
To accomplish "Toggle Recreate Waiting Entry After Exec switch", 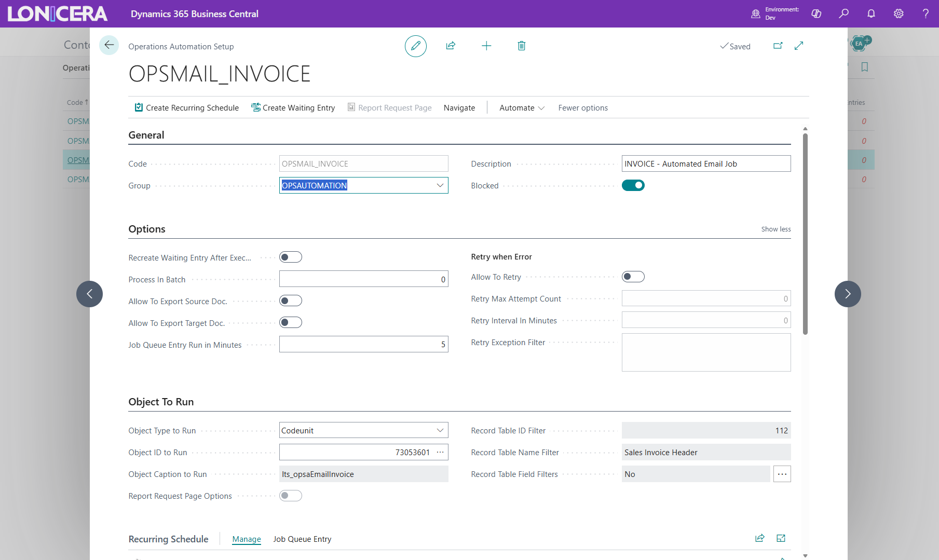I will [291, 257].
